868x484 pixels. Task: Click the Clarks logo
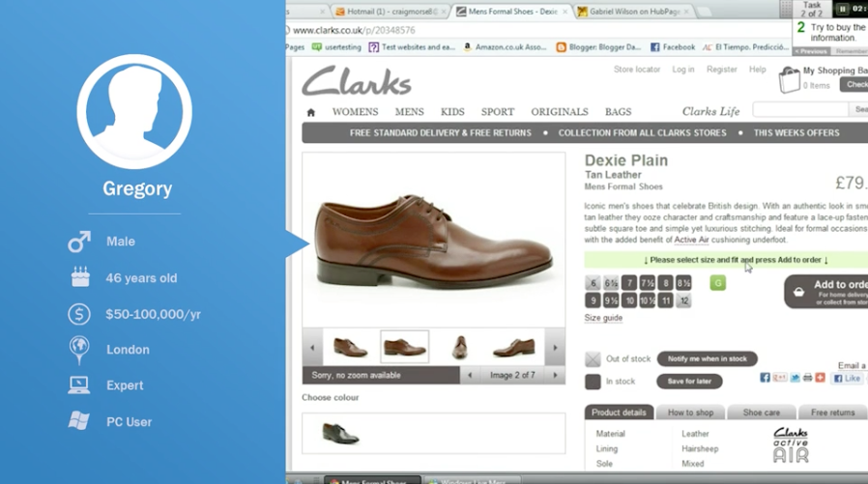pos(357,81)
